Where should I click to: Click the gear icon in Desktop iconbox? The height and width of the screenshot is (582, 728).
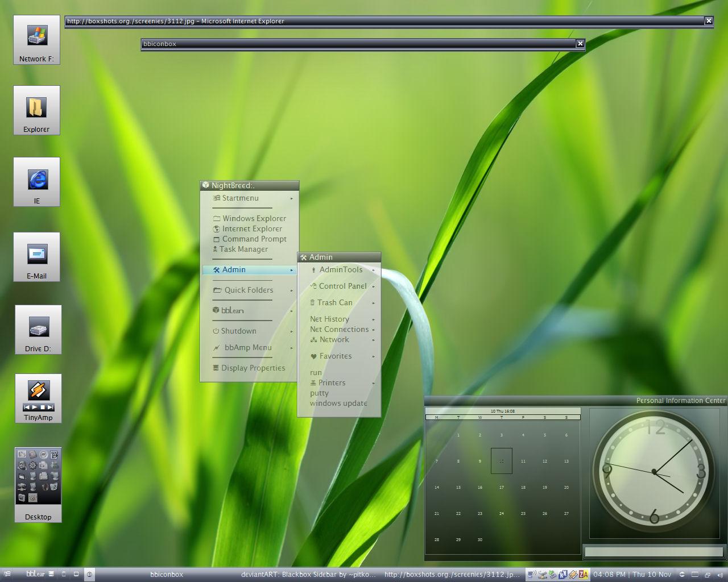32,465
